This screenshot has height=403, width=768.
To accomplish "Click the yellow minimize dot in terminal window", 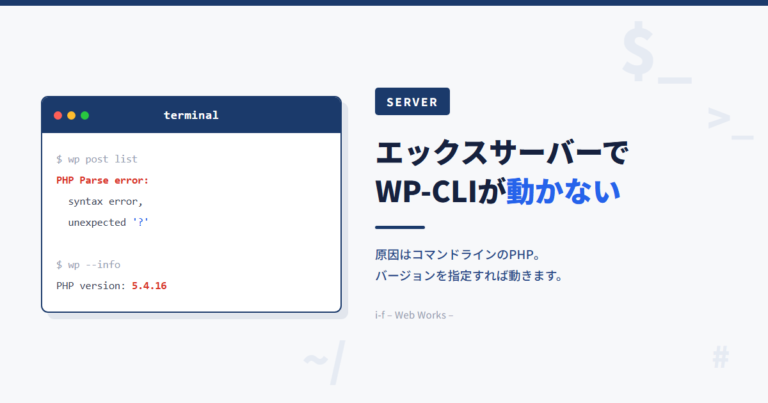I will pos(72,116).
